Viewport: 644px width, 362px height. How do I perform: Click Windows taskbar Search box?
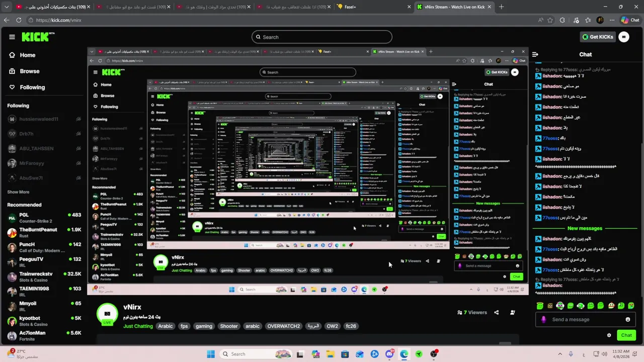coord(257,354)
